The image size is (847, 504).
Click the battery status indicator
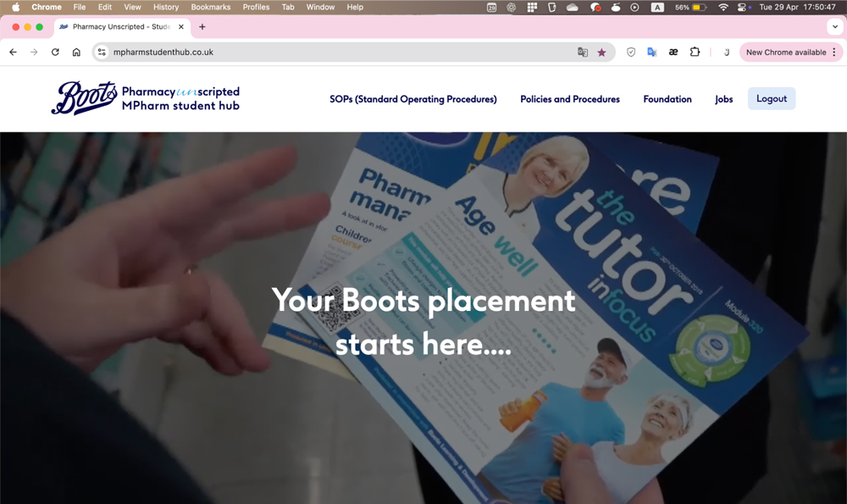point(691,7)
